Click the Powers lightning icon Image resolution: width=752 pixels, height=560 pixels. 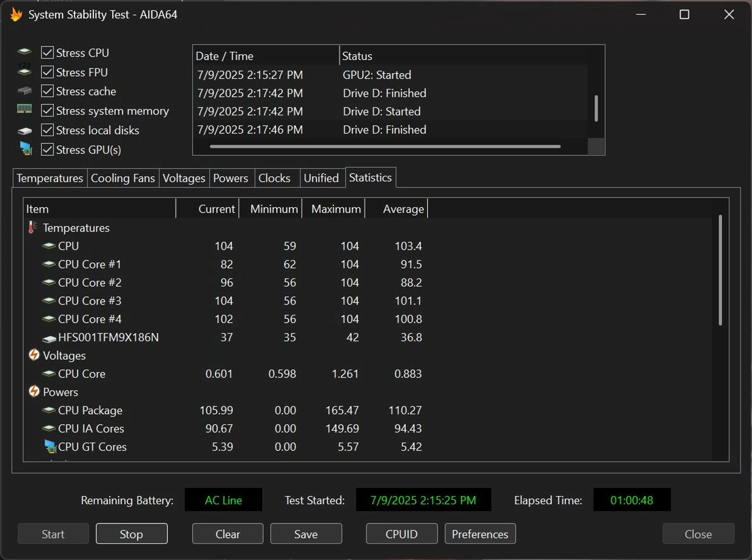[34, 391]
